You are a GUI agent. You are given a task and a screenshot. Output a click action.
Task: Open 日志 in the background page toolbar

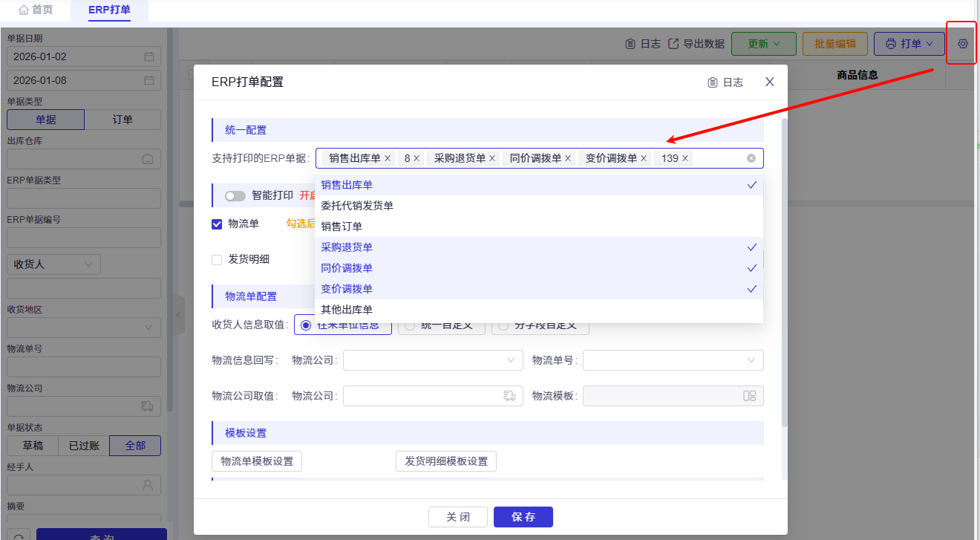pos(643,44)
